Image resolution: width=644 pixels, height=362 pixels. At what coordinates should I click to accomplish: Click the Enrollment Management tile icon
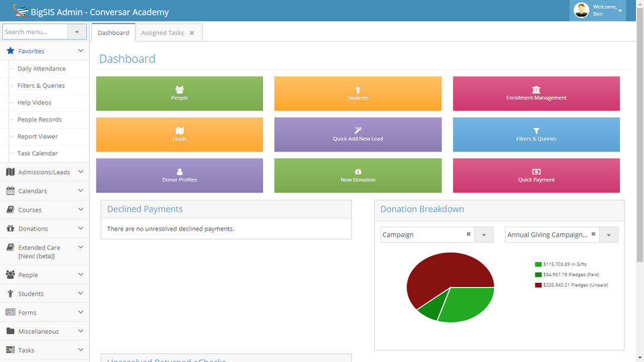pos(536,89)
